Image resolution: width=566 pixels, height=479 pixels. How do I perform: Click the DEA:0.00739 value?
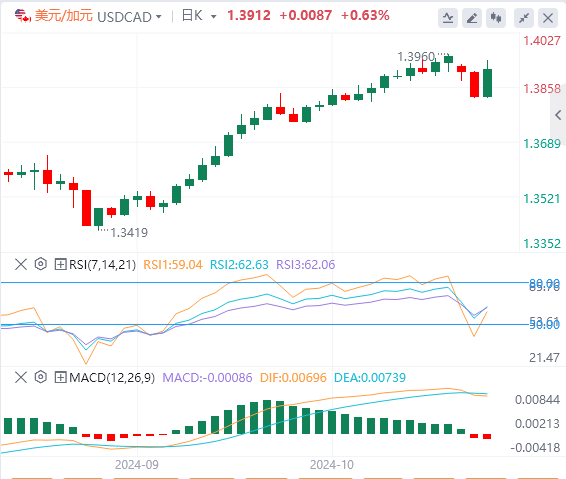click(370, 378)
